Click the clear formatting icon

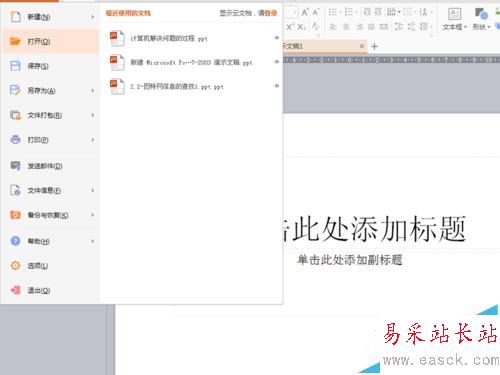pos(315,27)
